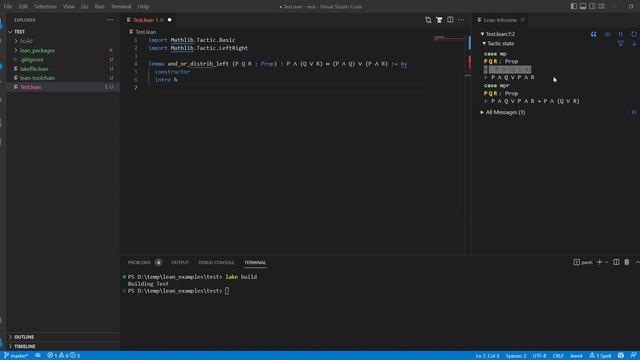Switch to the DEBUG CONSOLE tab

click(216, 262)
